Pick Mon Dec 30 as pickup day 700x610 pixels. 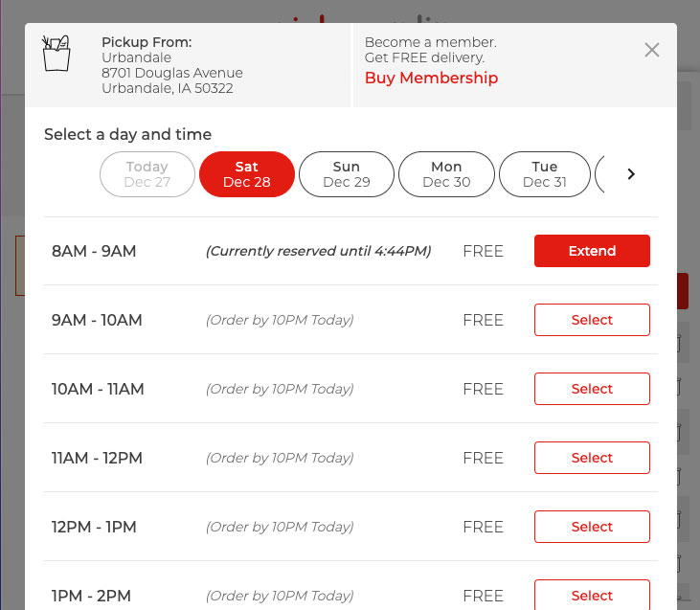tap(446, 174)
